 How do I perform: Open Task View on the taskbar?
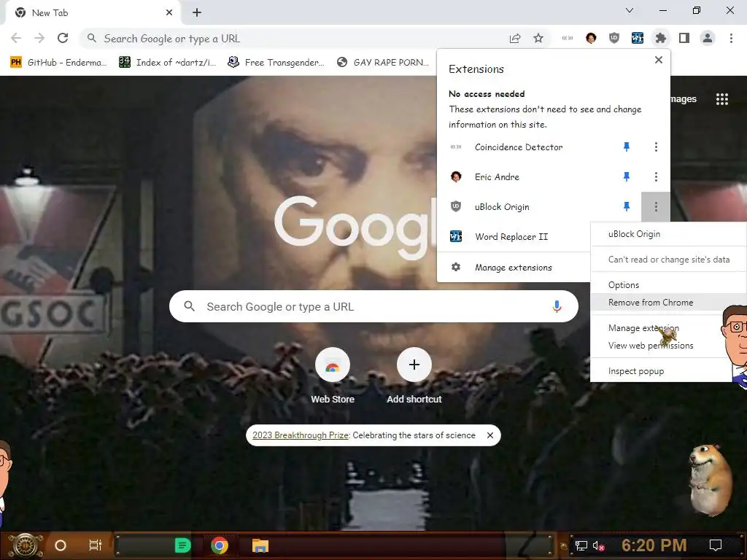[96, 545]
